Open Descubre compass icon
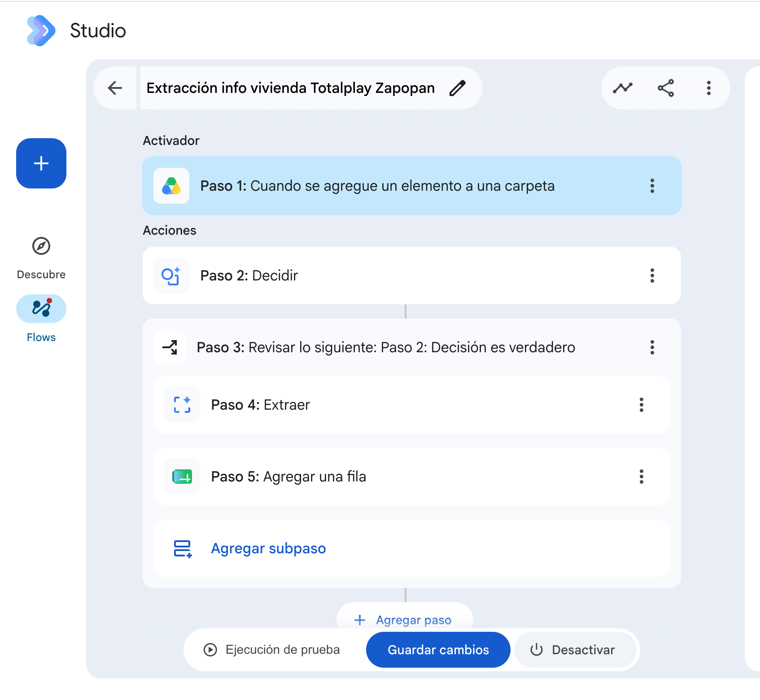Image resolution: width=760 pixels, height=700 pixels. click(x=41, y=246)
